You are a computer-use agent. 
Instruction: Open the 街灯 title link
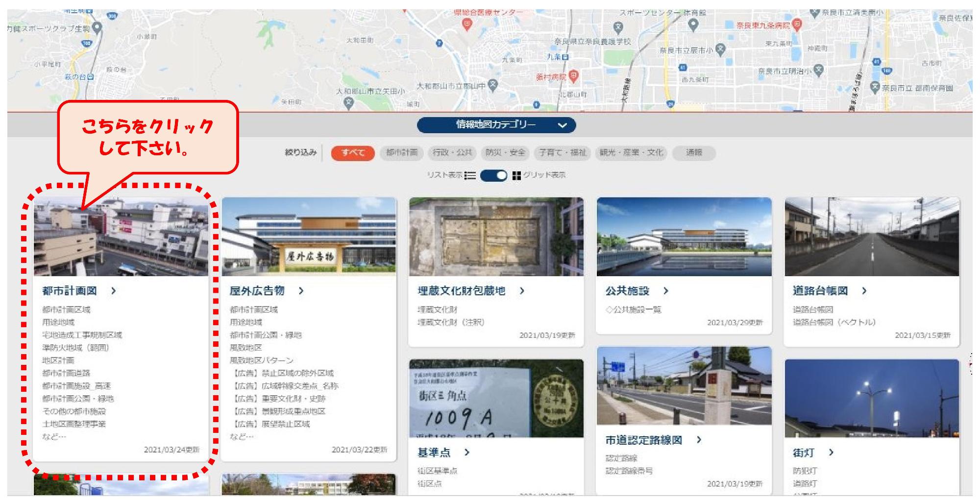tap(804, 452)
